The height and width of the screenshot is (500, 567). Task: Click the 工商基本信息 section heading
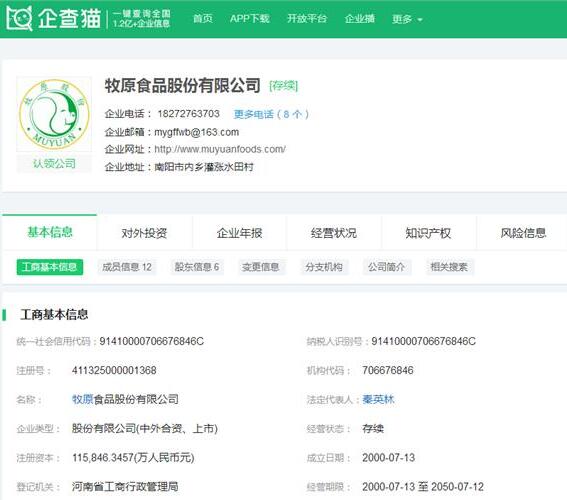(54, 315)
